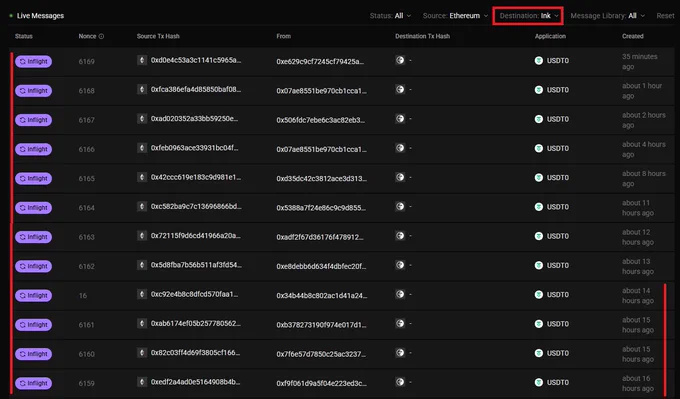Click USDT0 application icon in nonce 6163 row
The height and width of the screenshot is (399, 680).
pos(539,236)
